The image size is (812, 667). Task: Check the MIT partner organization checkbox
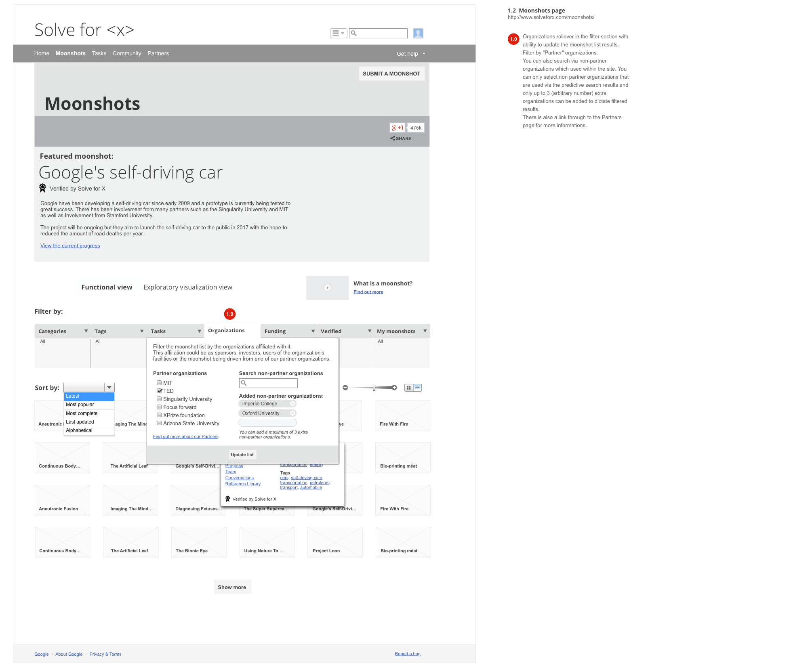click(159, 383)
